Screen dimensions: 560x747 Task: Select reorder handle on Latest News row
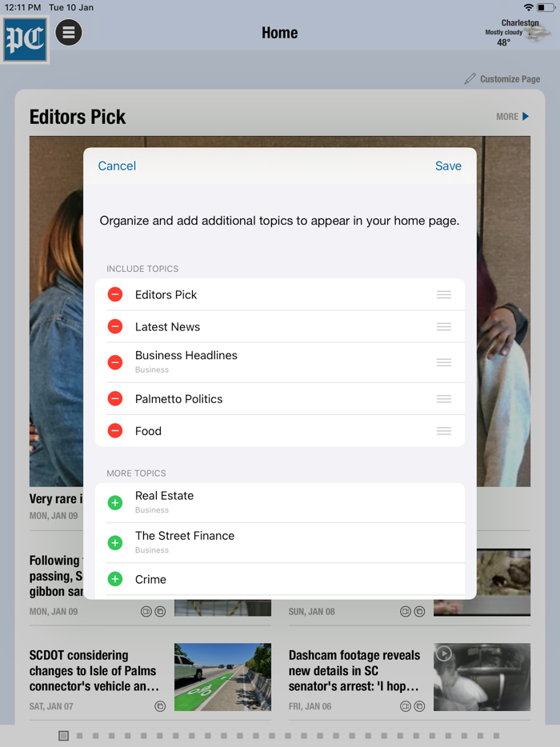pyautogui.click(x=444, y=327)
